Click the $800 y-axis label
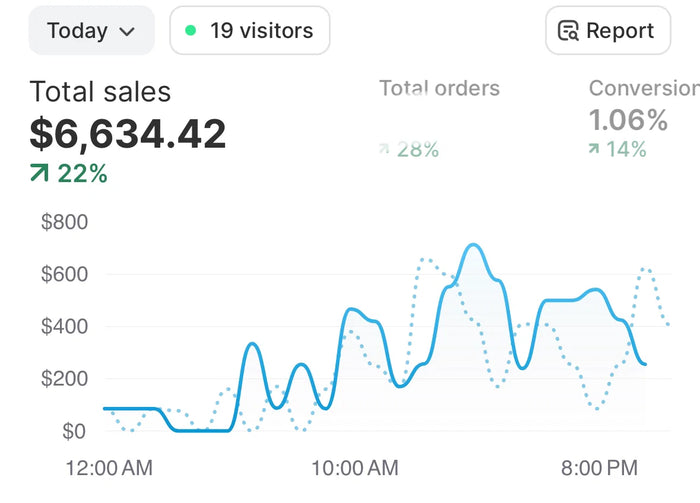The image size is (700, 503). click(64, 222)
